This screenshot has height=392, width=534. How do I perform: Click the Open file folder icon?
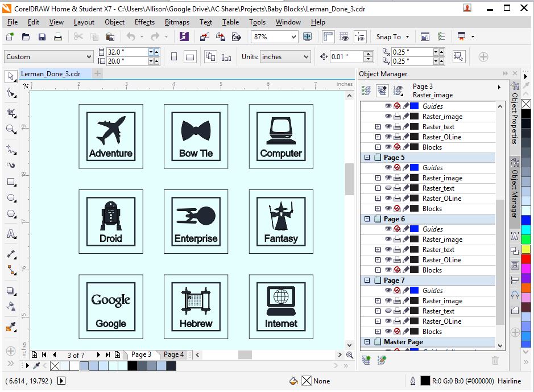[x=26, y=36]
